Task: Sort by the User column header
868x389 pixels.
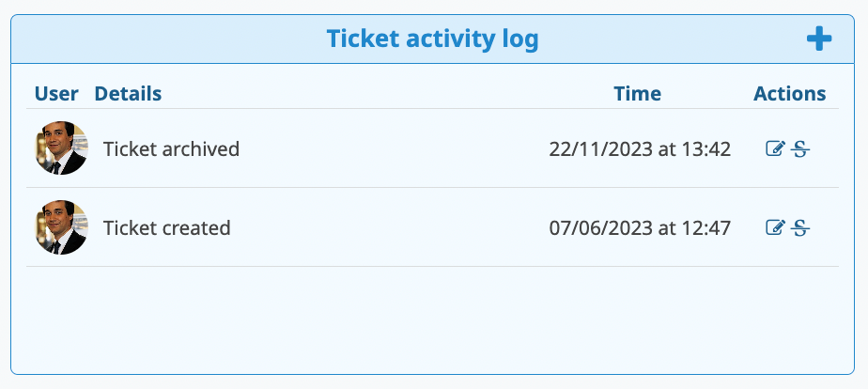Action: click(56, 94)
